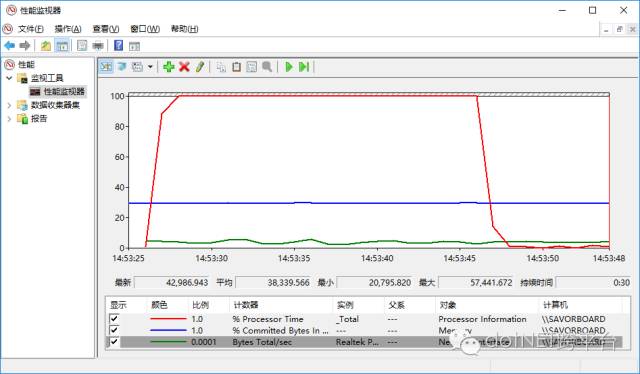Viewport: 640px width, 374px height.
Task: Click the Properties toolbar icon
Action: pyautogui.click(x=82, y=46)
